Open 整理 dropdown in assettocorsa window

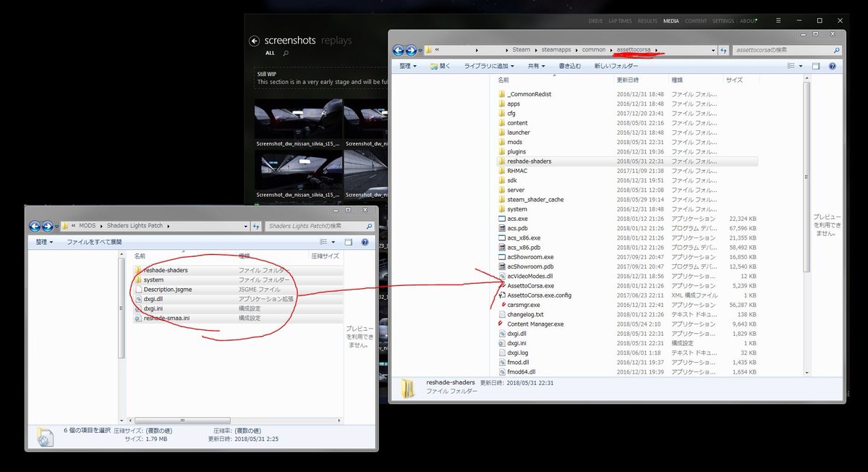407,66
